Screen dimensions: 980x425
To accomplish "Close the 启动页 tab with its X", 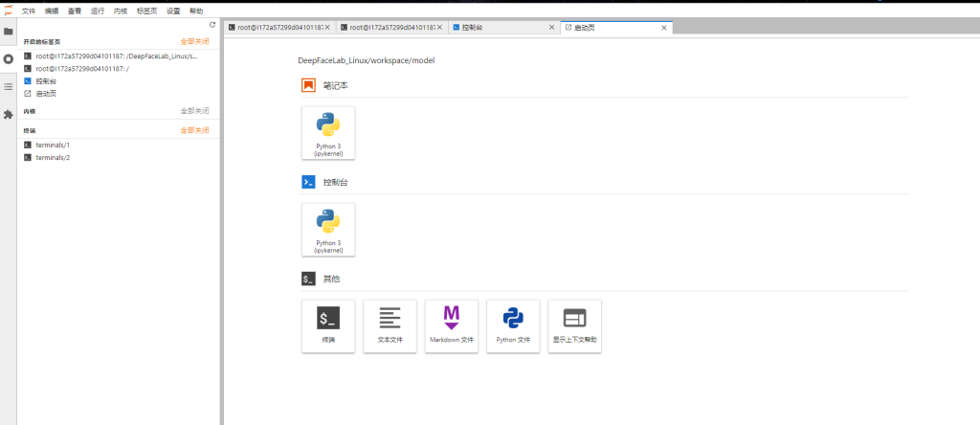I will tap(664, 28).
